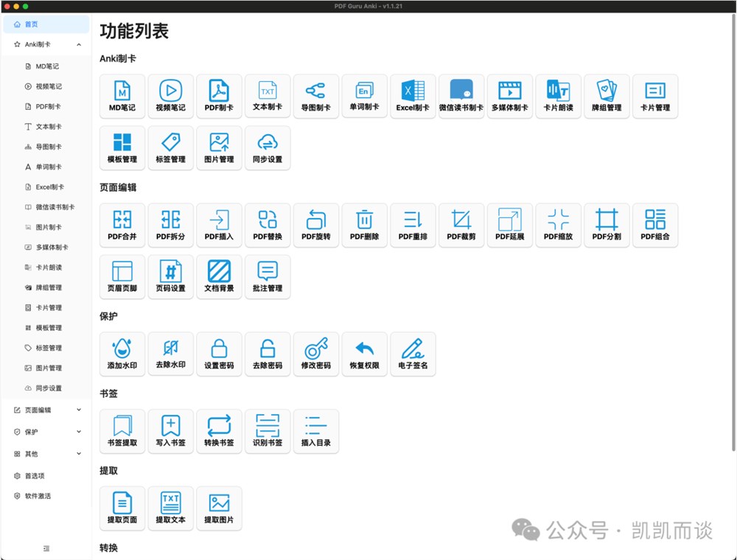Open the 模板管理 card in the feature grid
737x560 pixels.
click(122, 148)
